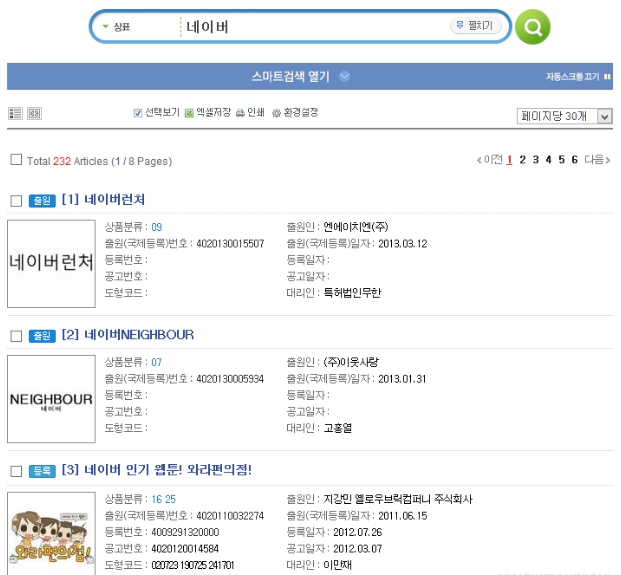Click product class 16 link
The height and width of the screenshot is (575, 621).
[x=157, y=499]
